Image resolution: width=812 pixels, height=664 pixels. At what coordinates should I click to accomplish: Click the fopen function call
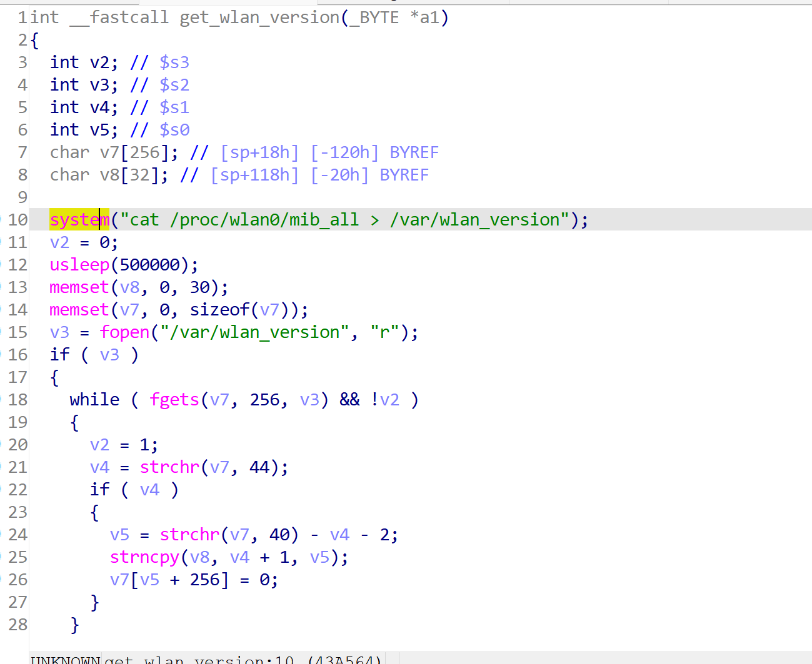tap(124, 332)
